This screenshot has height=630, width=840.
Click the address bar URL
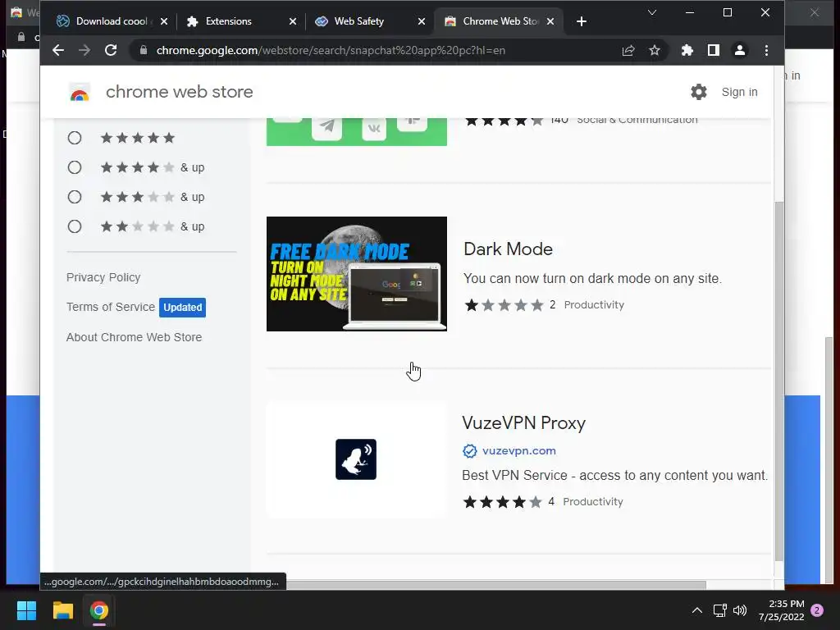331,50
